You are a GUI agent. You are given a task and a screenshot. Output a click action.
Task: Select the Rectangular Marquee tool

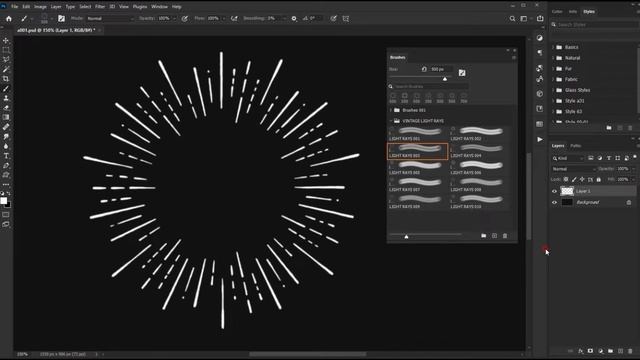pyautogui.click(x=6, y=50)
